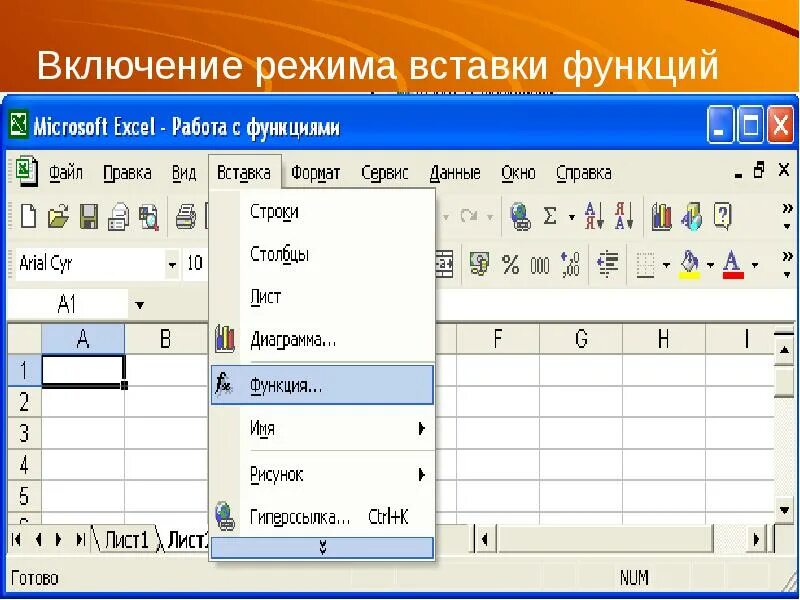Click the Open folder icon
The width and height of the screenshot is (800, 600).
click(x=59, y=216)
